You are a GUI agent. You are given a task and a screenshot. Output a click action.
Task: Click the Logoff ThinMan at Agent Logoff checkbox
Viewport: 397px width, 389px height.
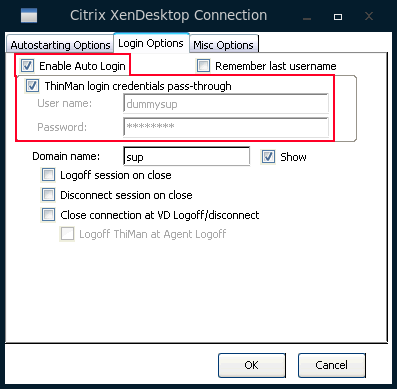(x=67, y=234)
